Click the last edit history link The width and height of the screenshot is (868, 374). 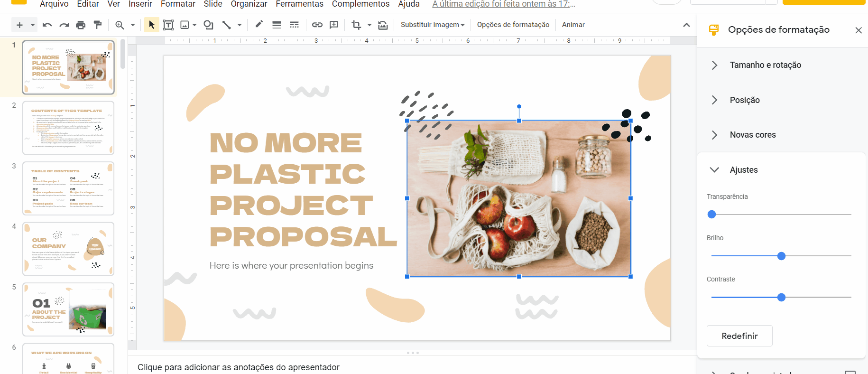[x=504, y=4]
